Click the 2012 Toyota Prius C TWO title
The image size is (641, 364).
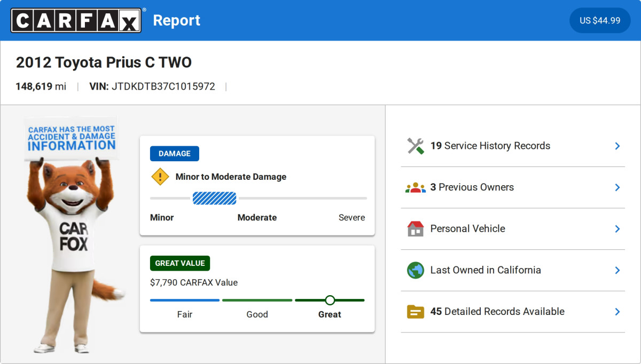(104, 62)
